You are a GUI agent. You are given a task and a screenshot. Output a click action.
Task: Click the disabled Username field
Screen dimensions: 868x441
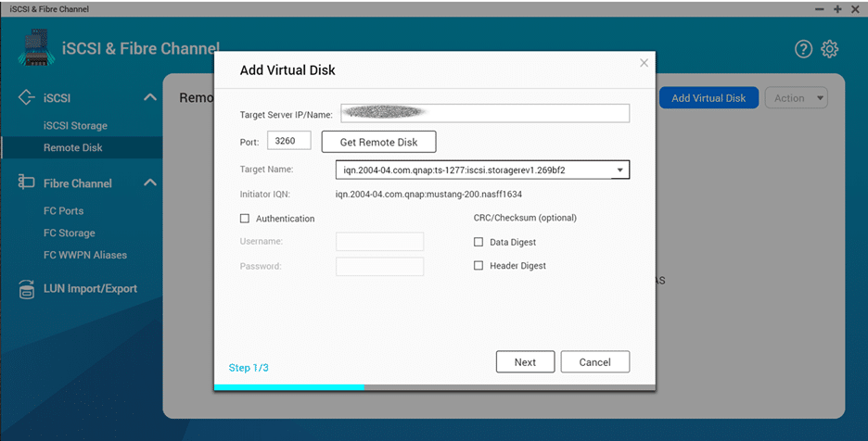click(380, 242)
